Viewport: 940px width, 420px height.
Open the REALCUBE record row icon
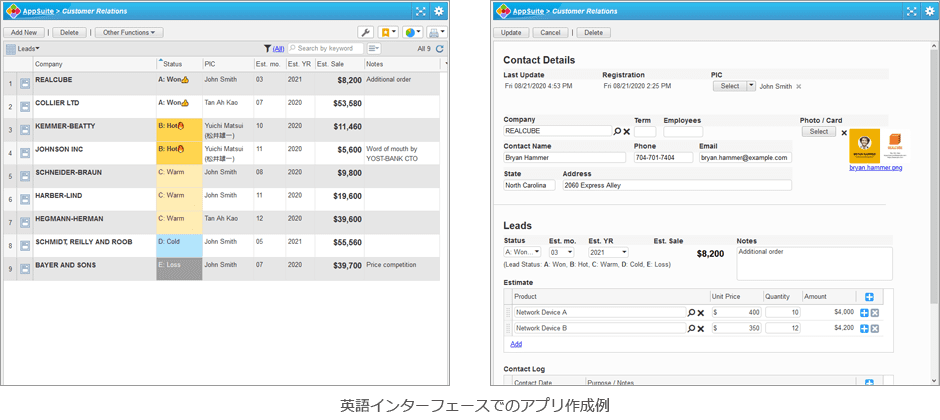pyautogui.click(x=25, y=84)
